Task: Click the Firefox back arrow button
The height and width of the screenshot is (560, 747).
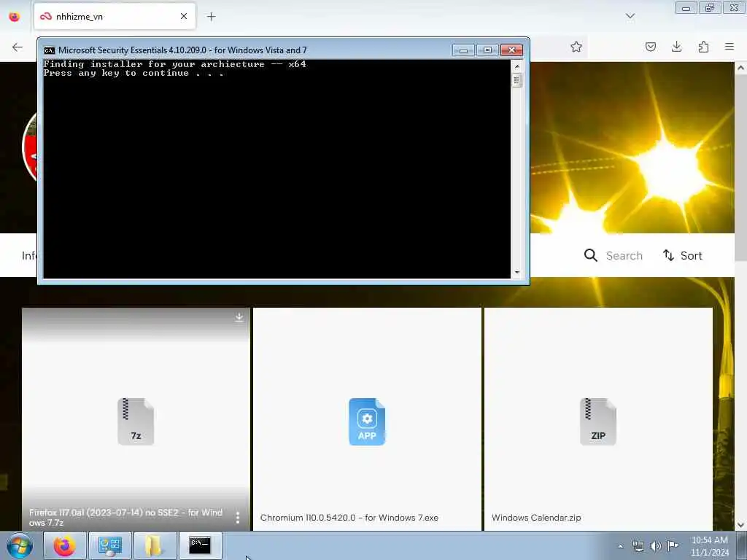Action: coord(18,47)
